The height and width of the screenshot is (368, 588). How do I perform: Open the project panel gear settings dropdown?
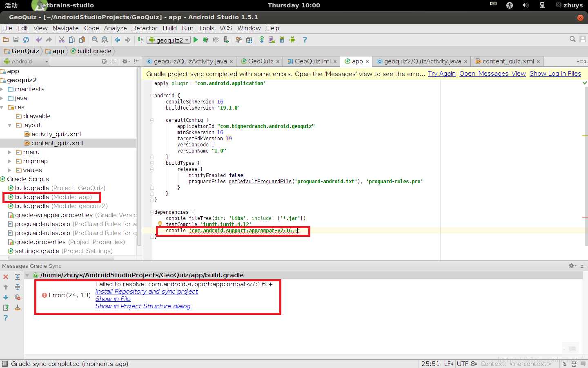(126, 61)
